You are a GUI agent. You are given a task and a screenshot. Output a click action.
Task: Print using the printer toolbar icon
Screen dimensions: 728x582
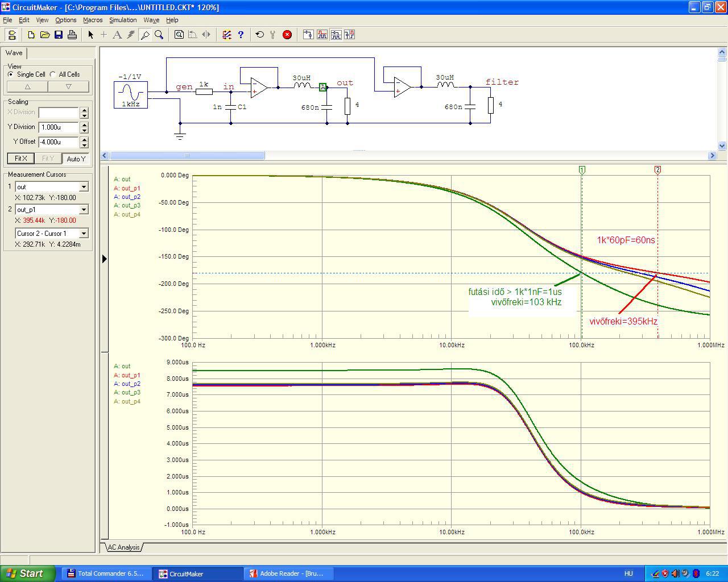(72, 35)
